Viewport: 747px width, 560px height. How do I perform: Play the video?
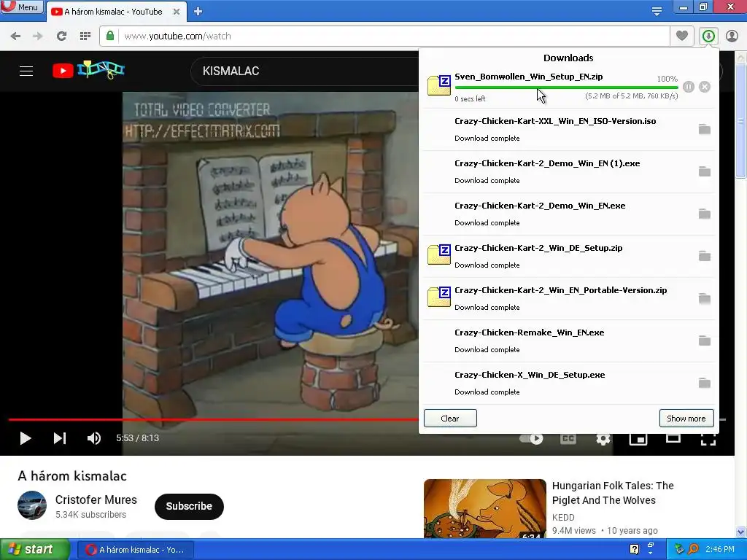click(26, 438)
